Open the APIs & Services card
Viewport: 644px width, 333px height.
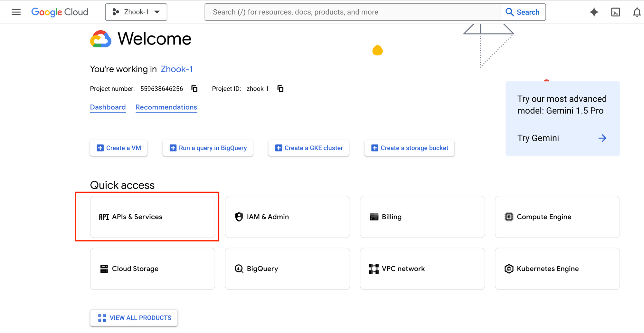coord(152,217)
